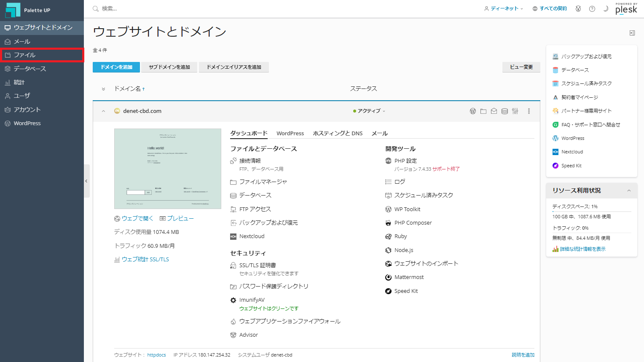The width and height of the screenshot is (644, 362).
Task: Open ファイル in left sidebar
Action: tap(42, 55)
